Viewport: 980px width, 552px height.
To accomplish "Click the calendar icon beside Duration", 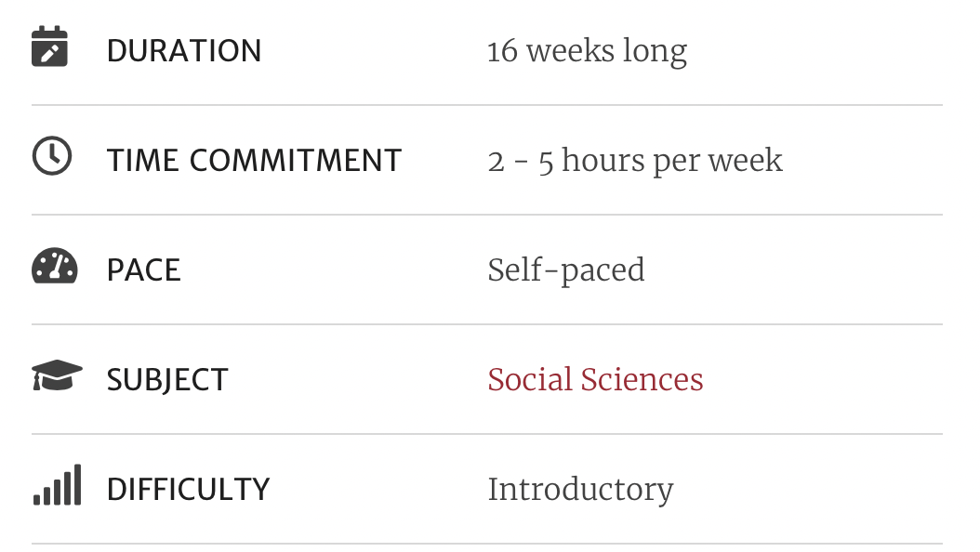I will (49, 46).
